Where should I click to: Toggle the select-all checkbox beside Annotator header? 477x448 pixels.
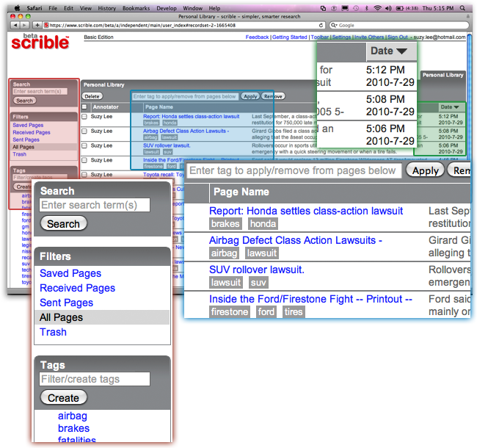click(x=84, y=106)
